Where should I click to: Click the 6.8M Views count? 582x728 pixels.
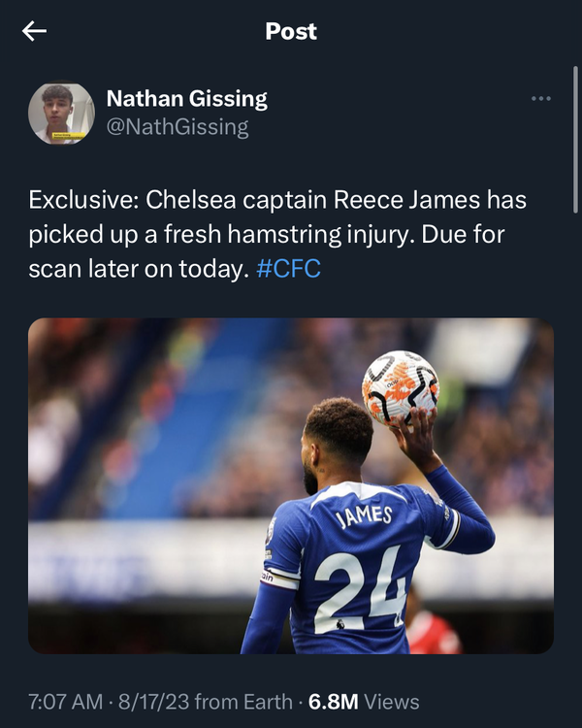[364, 702]
